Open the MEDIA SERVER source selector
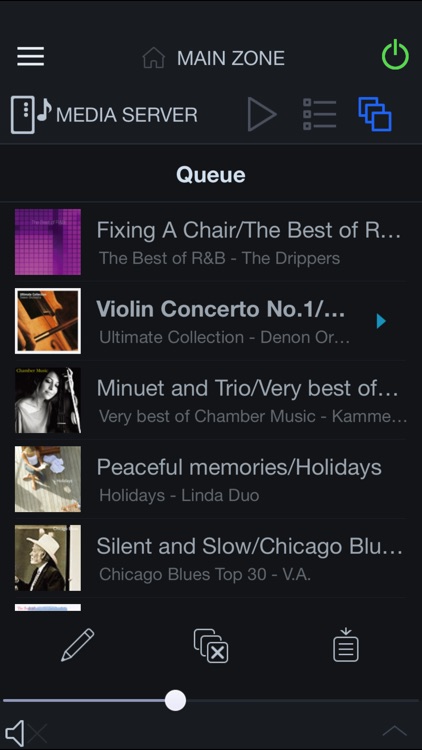 click(x=104, y=115)
